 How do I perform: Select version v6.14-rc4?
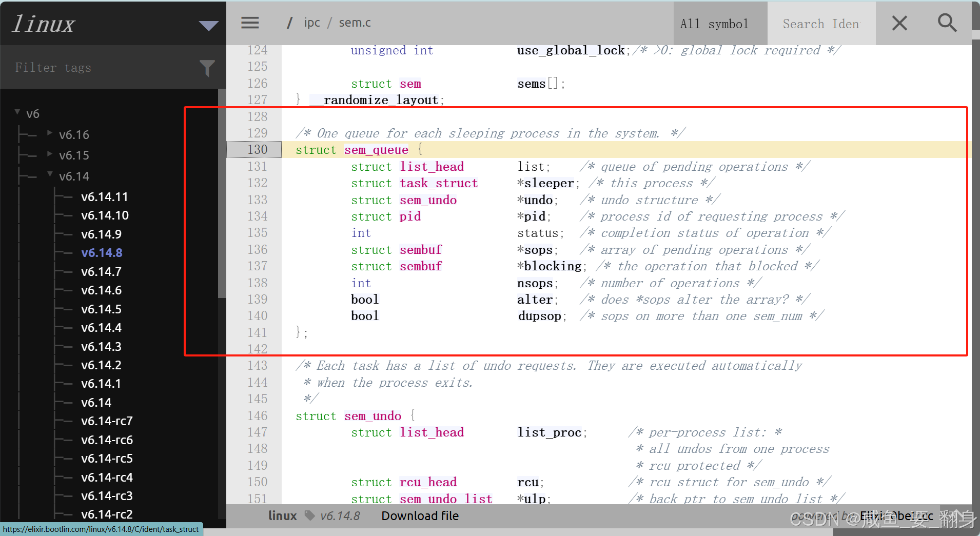107,478
